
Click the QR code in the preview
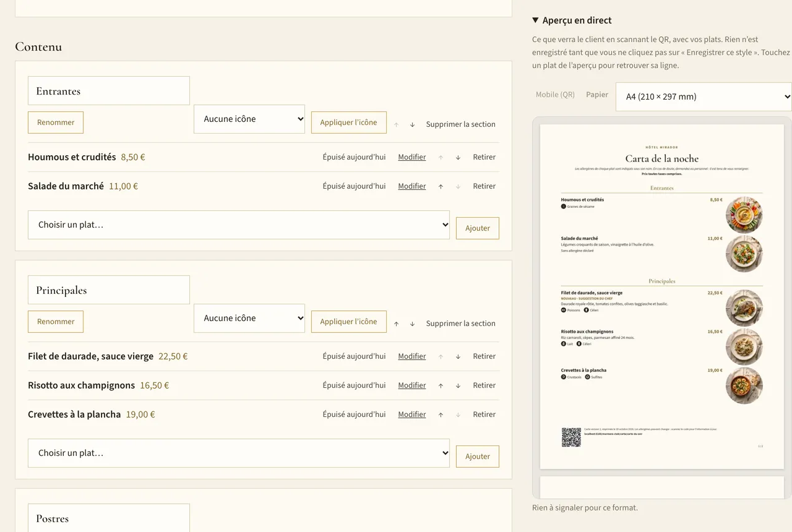571,437
